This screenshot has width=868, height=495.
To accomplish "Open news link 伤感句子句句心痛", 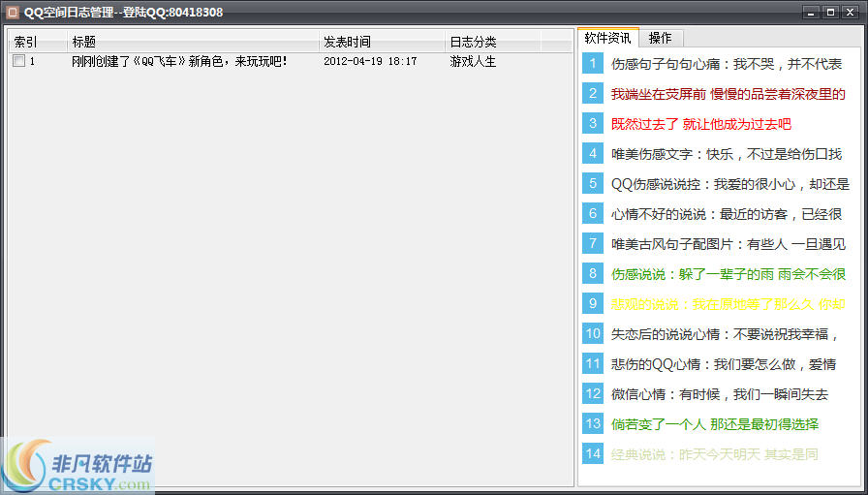I will click(727, 64).
